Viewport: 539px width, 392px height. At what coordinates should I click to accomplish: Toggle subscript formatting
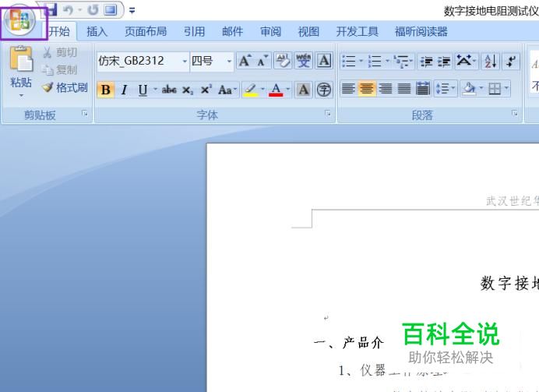tap(188, 90)
